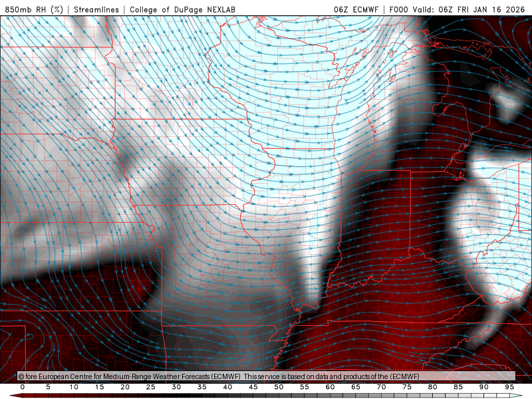Viewport: 532px width, 399px height.
Task: Click the "850mb RH (%)" title text
Action: point(34,9)
